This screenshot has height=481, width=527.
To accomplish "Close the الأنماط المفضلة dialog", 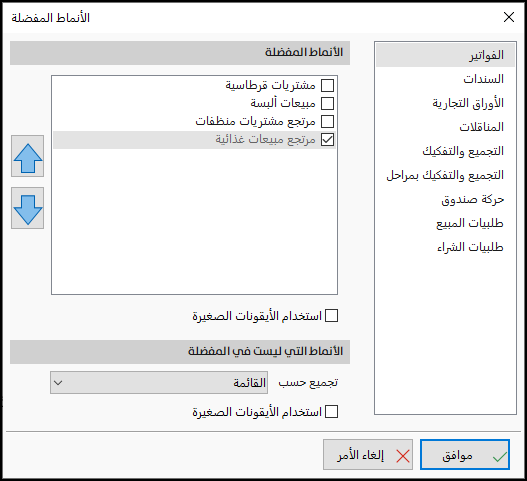I will click(509, 17).
